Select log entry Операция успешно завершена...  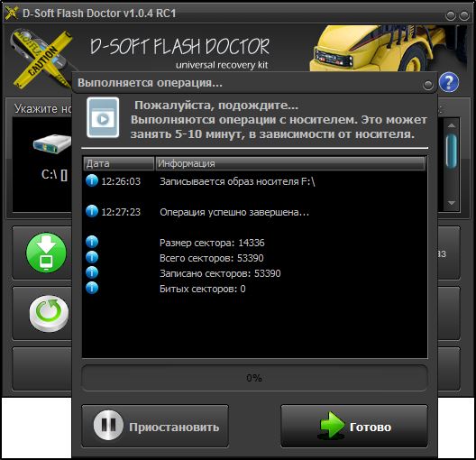[x=255, y=212]
